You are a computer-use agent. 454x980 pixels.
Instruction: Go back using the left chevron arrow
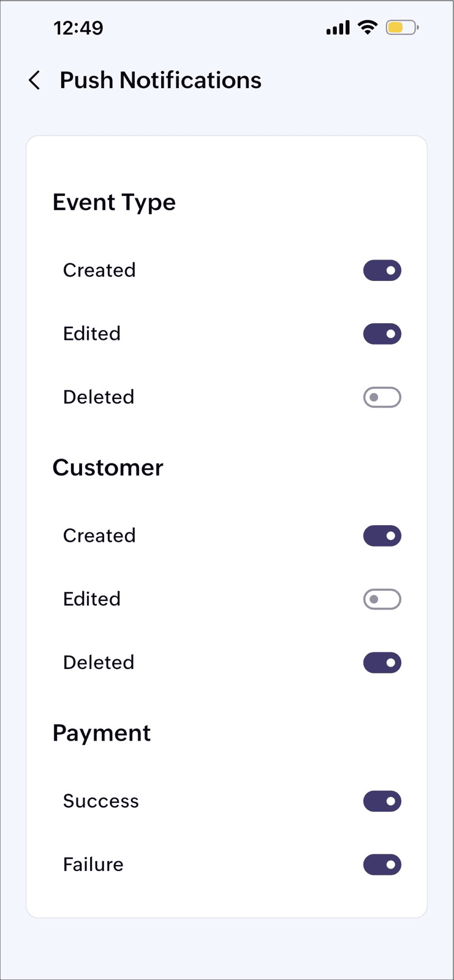[34, 80]
